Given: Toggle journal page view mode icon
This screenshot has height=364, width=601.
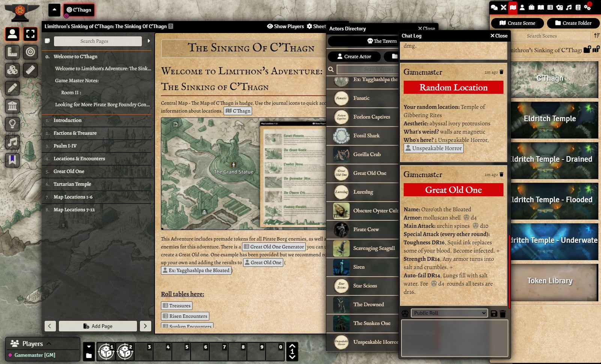Looking at the screenshot, I should (47, 41).
